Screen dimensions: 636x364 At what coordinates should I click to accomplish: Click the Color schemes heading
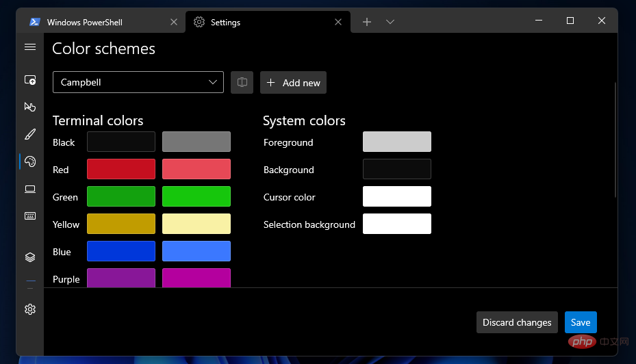[104, 49]
